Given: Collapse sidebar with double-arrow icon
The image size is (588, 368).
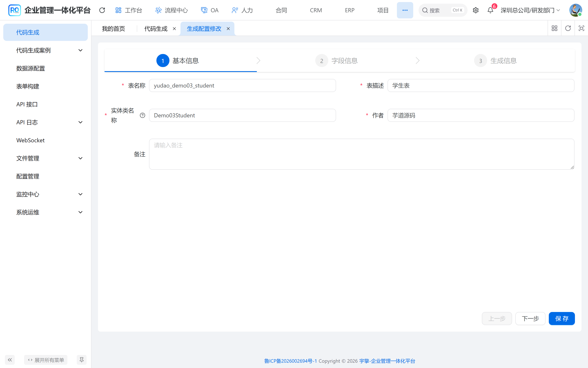Looking at the screenshot, I should click(10, 360).
